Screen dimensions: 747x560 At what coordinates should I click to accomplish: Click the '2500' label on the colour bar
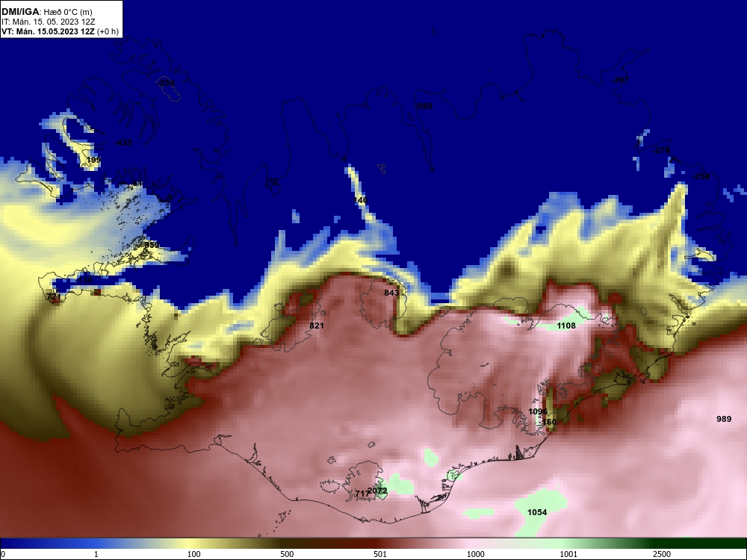pyautogui.click(x=662, y=554)
